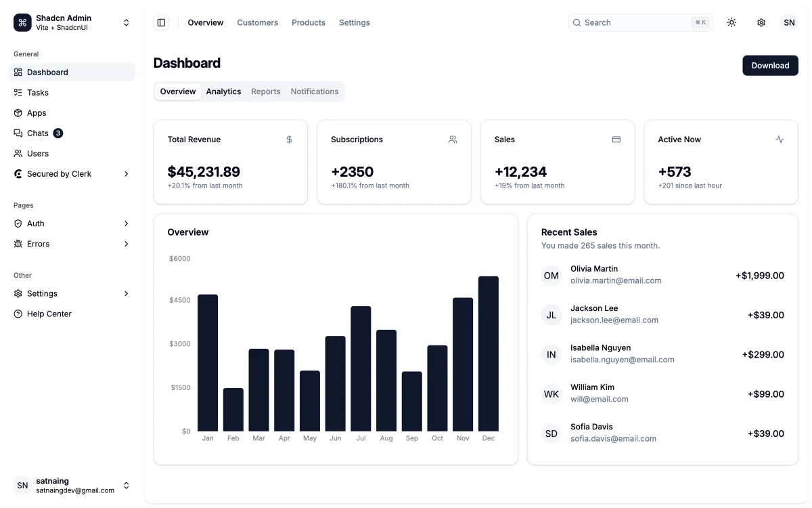
Task: Toggle the sidebar panel icon
Action: [x=161, y=22]
